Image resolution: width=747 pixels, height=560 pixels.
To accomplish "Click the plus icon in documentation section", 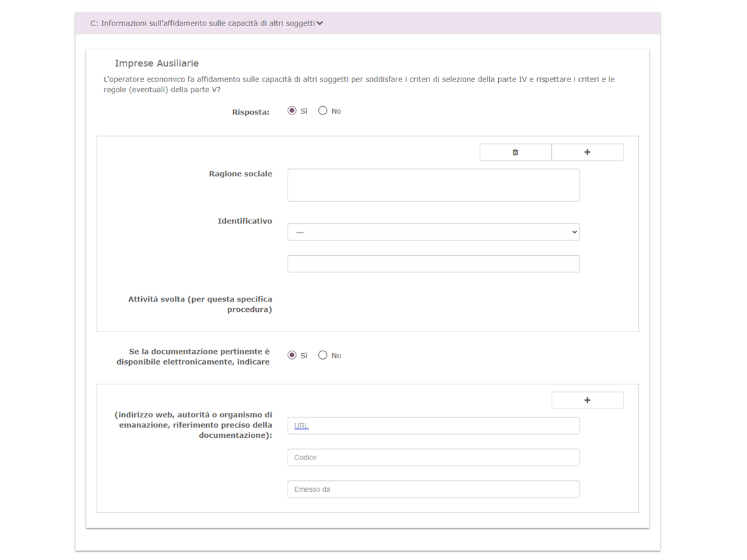I will [587, 400].
